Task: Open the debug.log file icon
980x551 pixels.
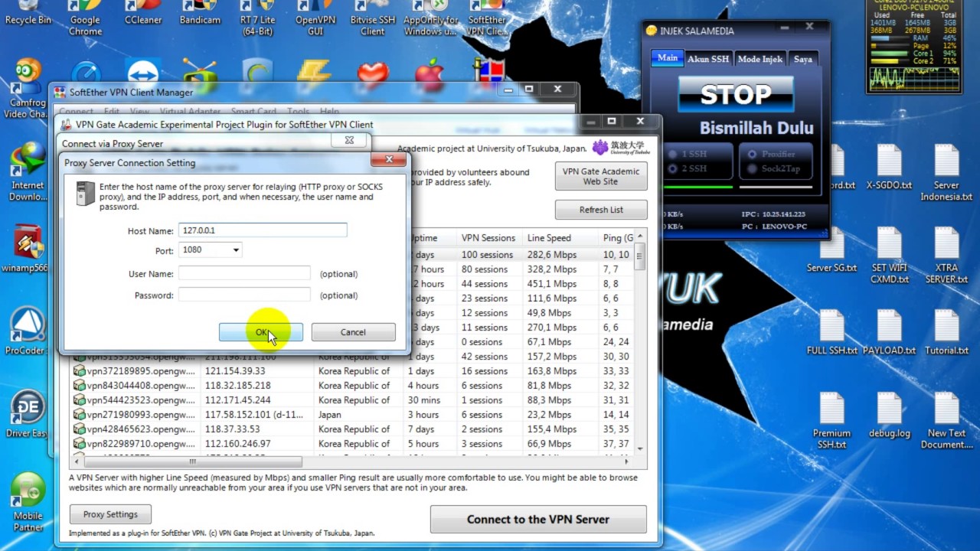Action: tap(889, 415)
